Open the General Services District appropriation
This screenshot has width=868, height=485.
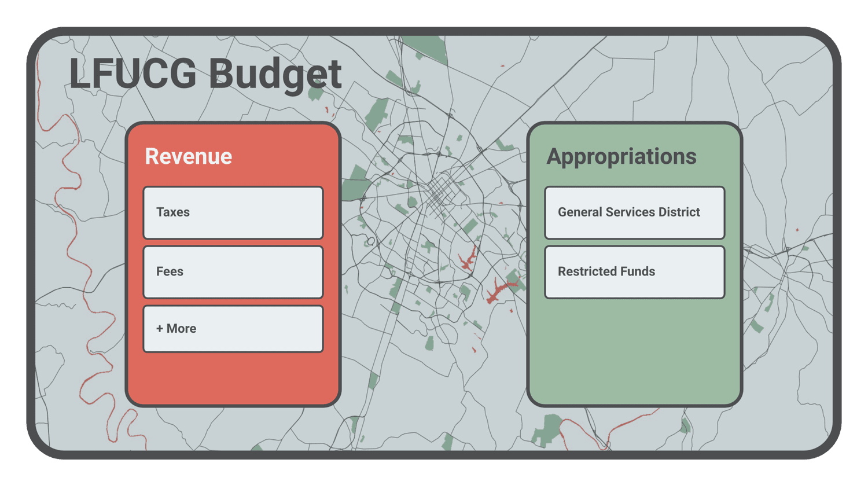[x=634, y=212]
